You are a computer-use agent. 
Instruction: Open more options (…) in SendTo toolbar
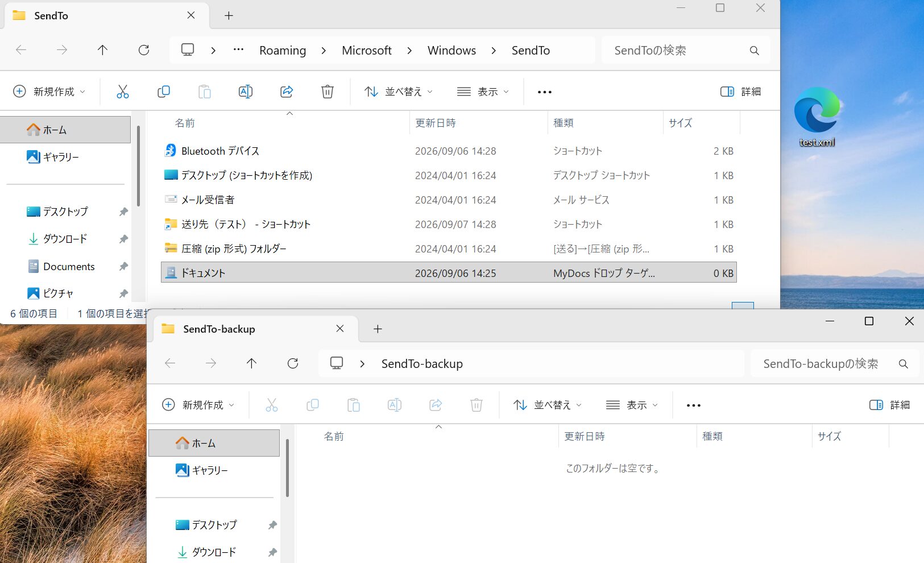tap(545, 92)
